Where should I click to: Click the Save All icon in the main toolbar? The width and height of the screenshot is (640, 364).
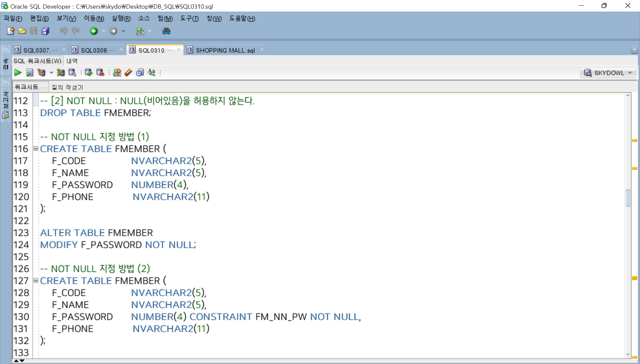pos(45,31)
